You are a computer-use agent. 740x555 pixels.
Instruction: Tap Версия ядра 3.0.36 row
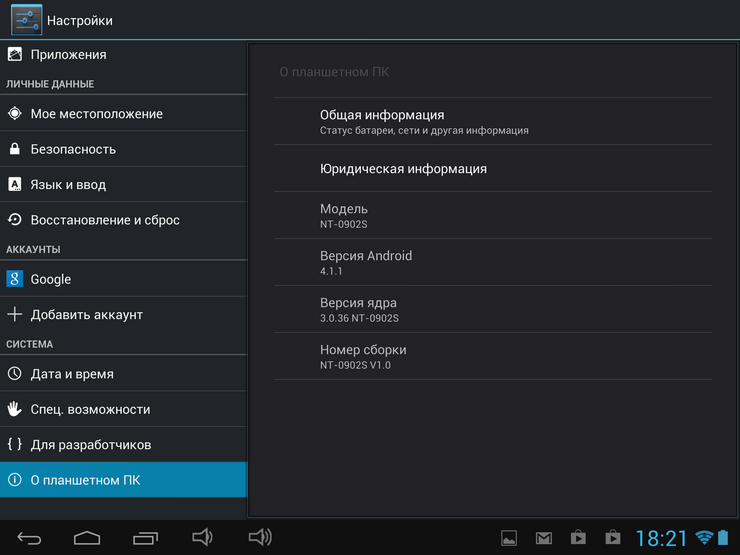493,309
